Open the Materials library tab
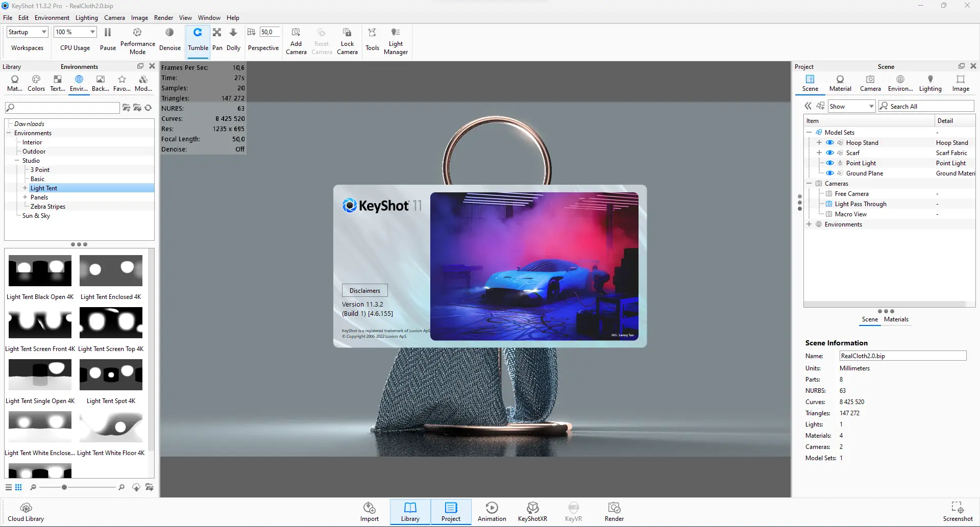This screenshot has width=980, height=527. tap(15, 83)
